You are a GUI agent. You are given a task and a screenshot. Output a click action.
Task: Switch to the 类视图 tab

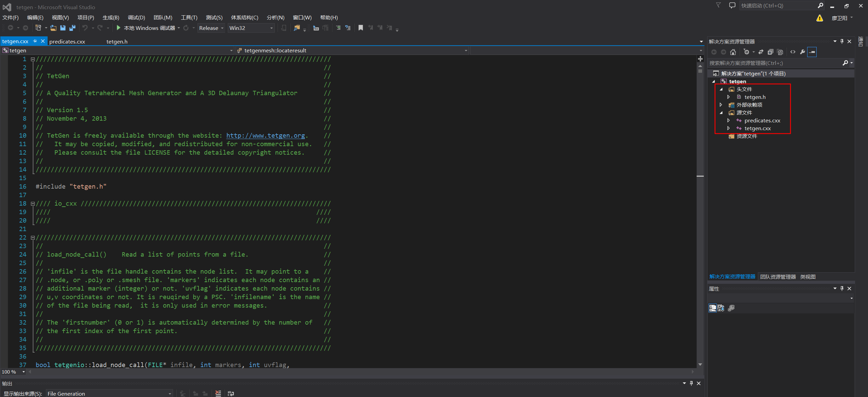(x=808, y=277)
